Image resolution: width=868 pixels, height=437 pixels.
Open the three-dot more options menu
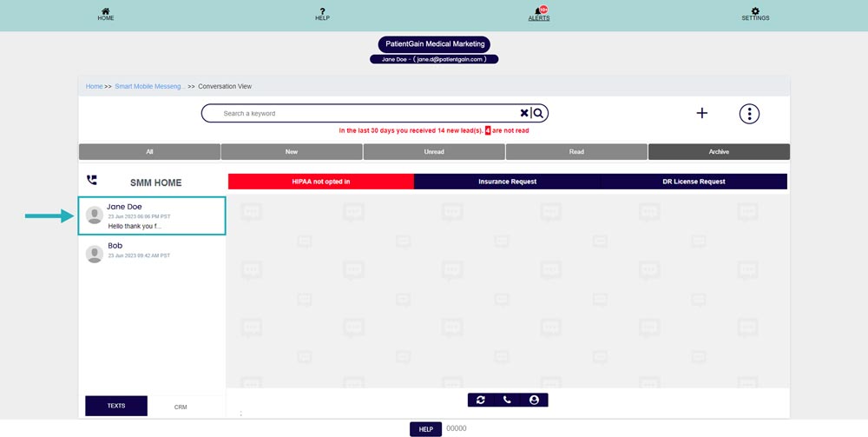pos(749,114)
